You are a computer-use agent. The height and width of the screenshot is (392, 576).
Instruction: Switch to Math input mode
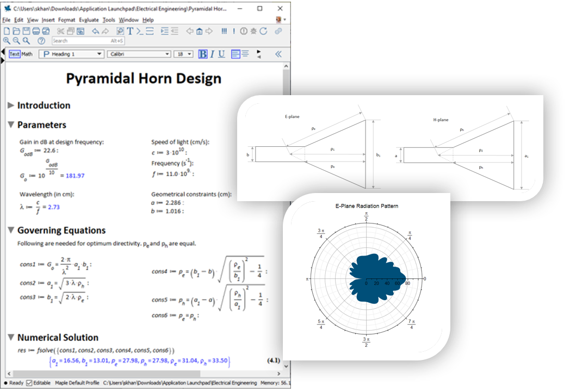(x=27, y=54)
